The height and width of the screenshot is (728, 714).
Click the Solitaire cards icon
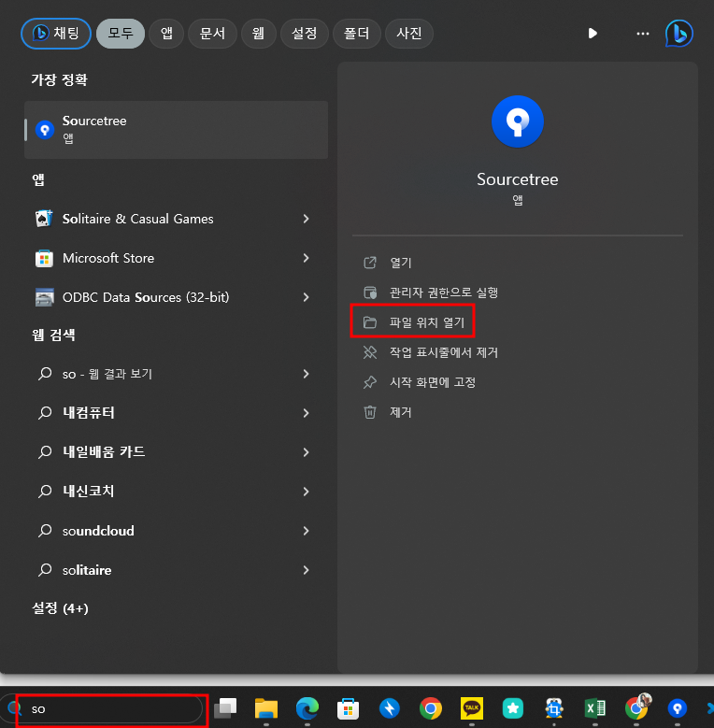pos(44,219)
